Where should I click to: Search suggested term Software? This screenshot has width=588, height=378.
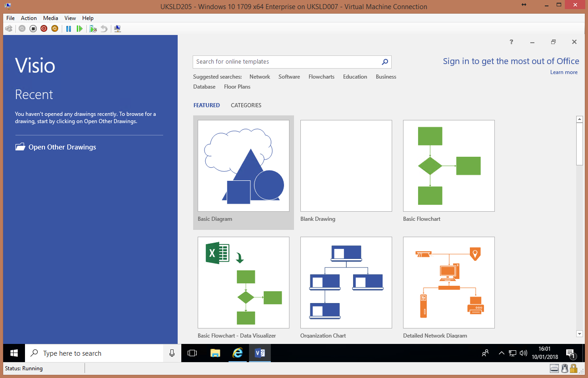[x=289, y=77]
